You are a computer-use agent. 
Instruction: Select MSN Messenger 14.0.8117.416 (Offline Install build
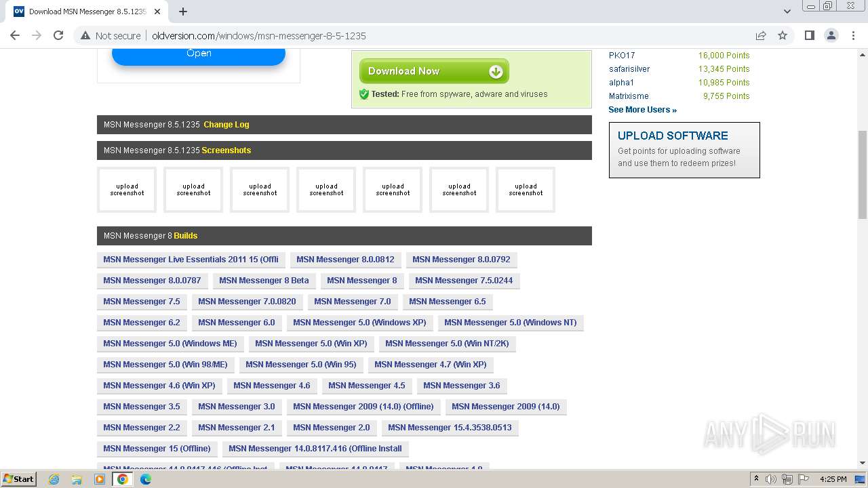pos(315,449)
